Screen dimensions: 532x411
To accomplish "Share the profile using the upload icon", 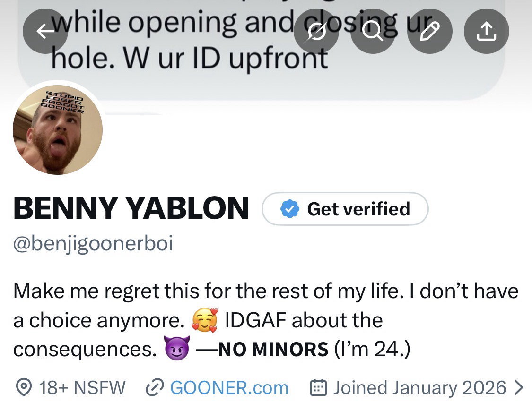I will (x=487, y=32).
